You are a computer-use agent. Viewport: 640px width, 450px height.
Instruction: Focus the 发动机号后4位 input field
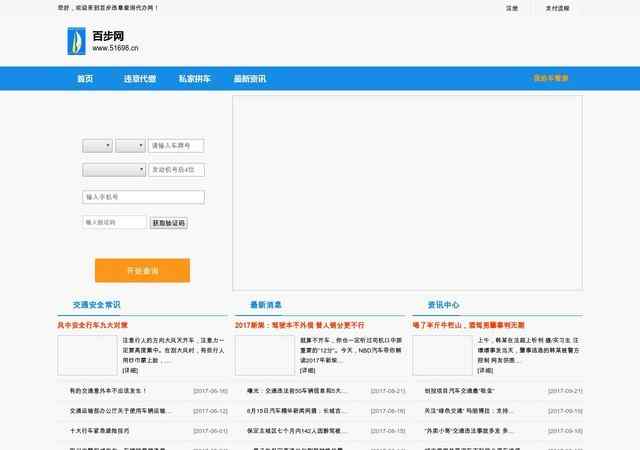coord(176,169)
